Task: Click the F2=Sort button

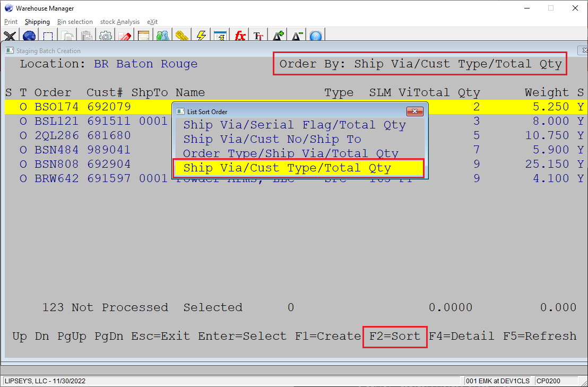Action: point(395,336)
